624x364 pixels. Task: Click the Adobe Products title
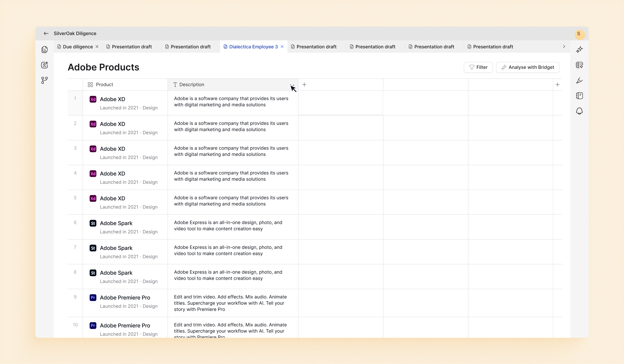pyautogui.click(x=103, y=67)
